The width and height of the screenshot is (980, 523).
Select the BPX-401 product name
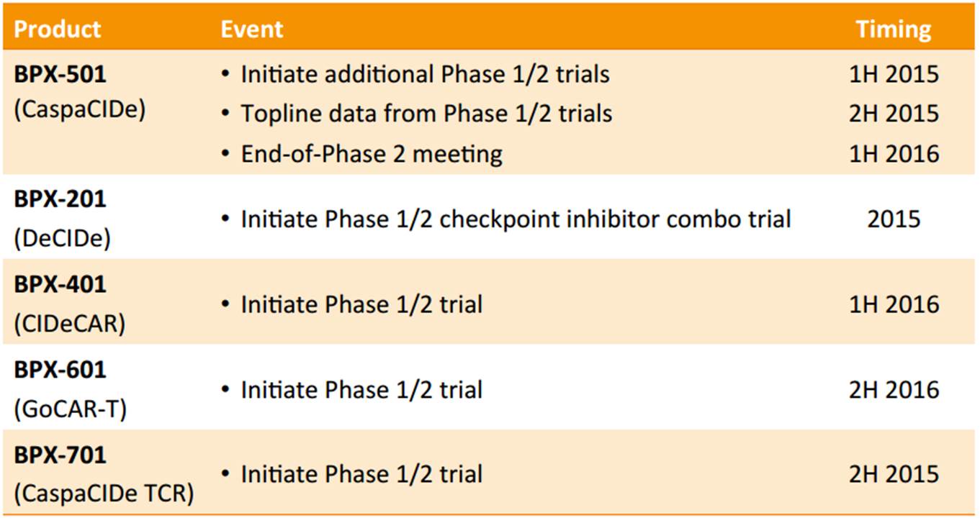(x=60, y=284)
